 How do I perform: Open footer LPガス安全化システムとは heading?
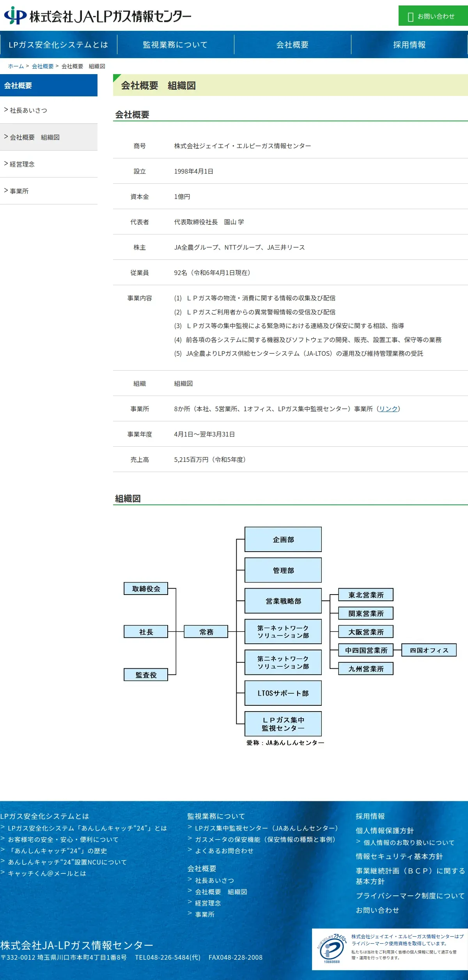pos(45,816)
